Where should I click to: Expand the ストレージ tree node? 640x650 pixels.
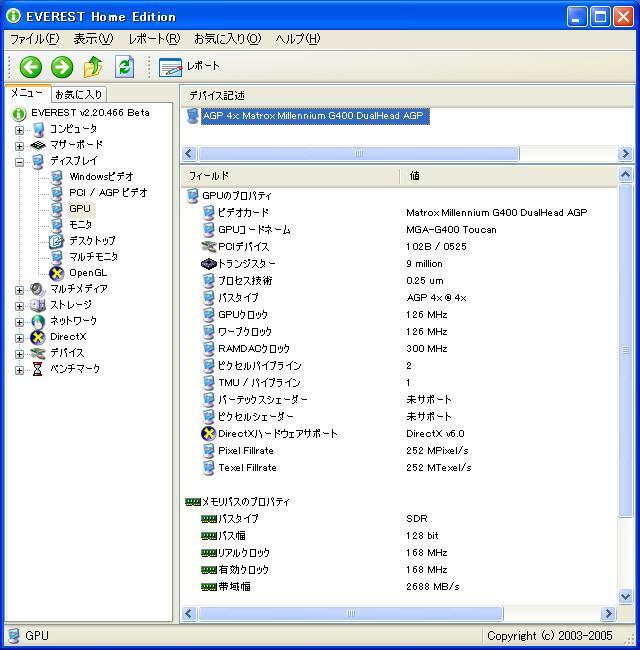click(19, 305)
